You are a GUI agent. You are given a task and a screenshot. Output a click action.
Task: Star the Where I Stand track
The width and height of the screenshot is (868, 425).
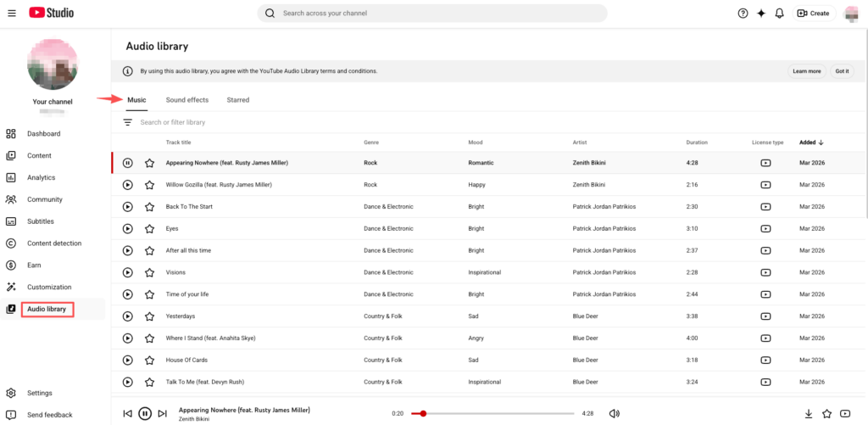149,338
